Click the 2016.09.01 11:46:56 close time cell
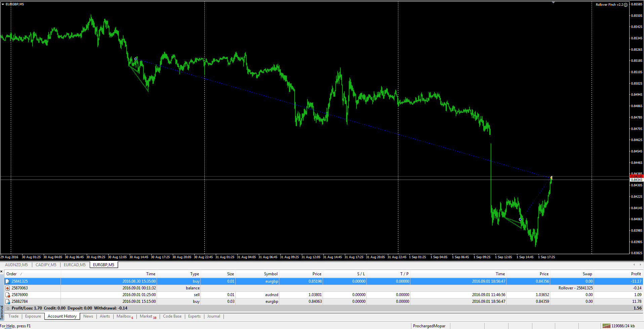The image size is (644, 329). point(488,295)
